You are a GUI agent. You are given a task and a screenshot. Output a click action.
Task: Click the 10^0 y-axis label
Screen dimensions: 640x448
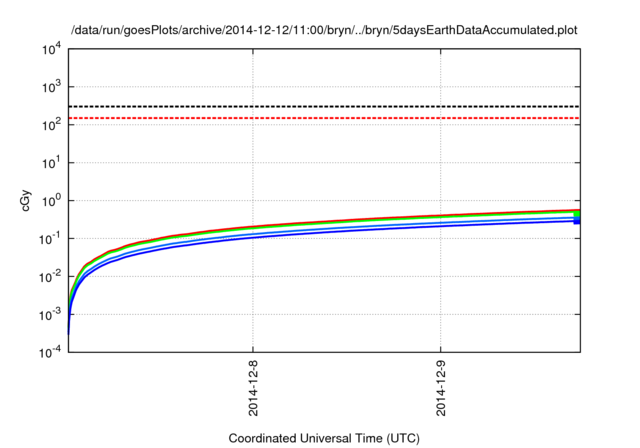(51, 201)
